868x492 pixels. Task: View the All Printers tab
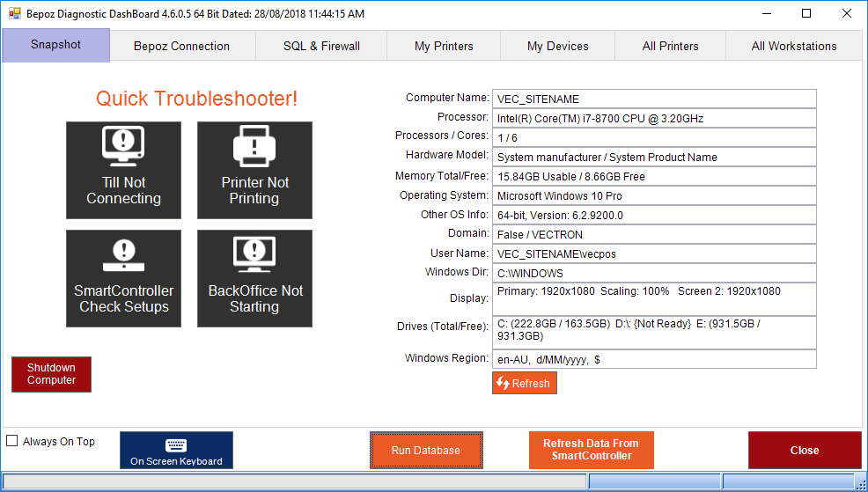click(x=670, y=46)
